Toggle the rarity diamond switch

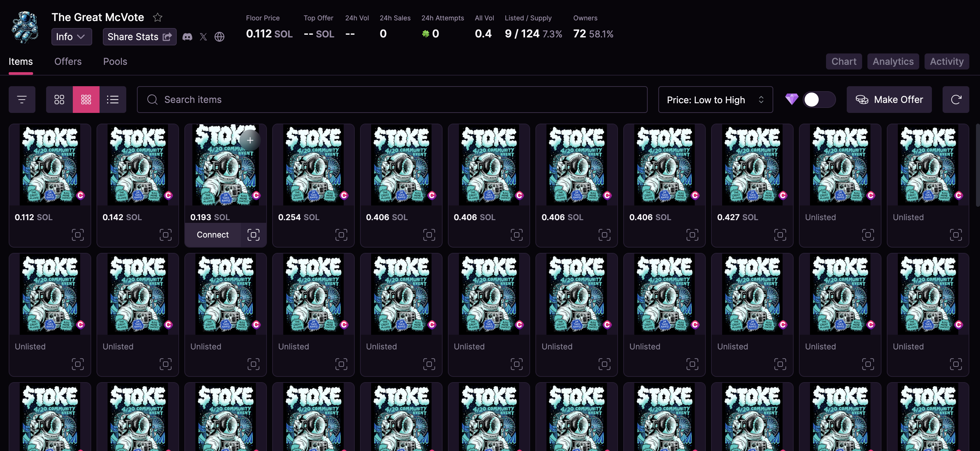pyautogui.click(x=819, y=99)
